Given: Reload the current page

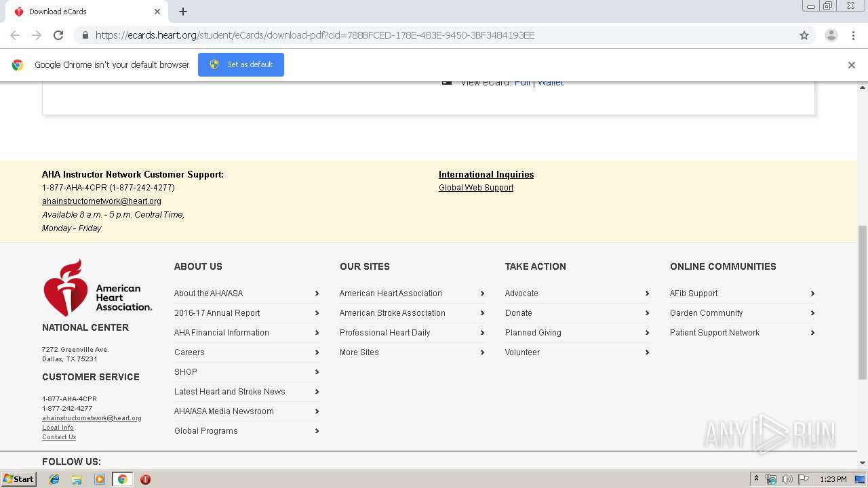Looking at the screenshot, I should [58, 35].
